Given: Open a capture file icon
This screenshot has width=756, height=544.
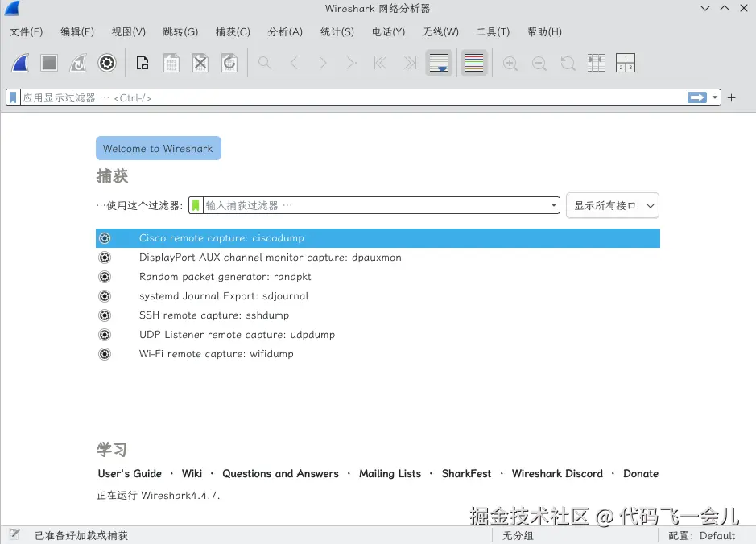Looking at the screenshot, I should (143, 63).
